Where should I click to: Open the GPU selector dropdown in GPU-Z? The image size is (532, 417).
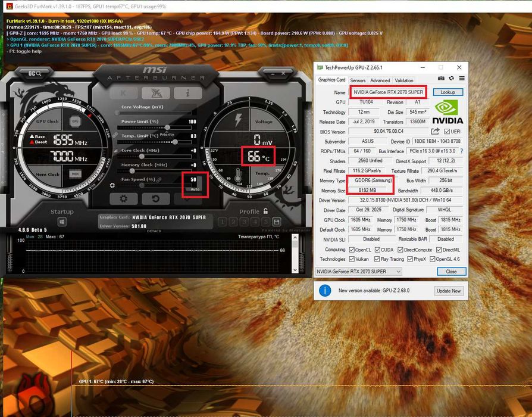coord(359,271)
